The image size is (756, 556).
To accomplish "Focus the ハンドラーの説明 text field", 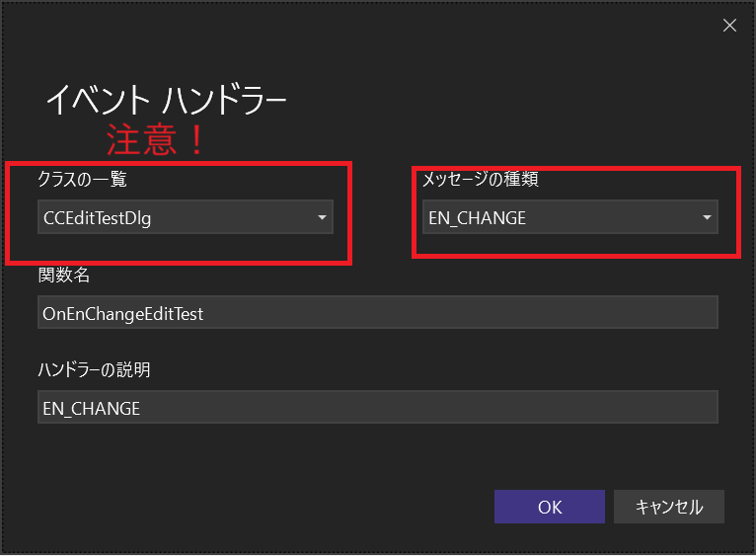I will (377, 408).
